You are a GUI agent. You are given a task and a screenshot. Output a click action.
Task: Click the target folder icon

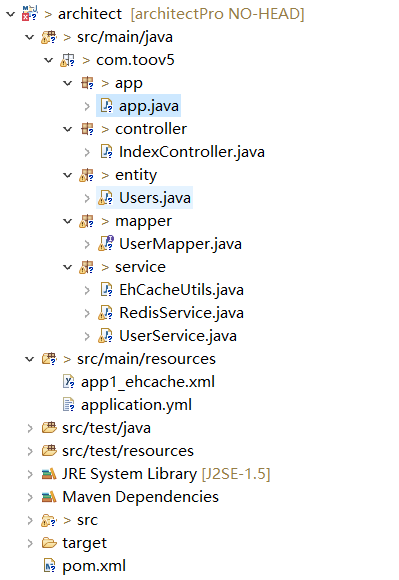click(49, 543)
